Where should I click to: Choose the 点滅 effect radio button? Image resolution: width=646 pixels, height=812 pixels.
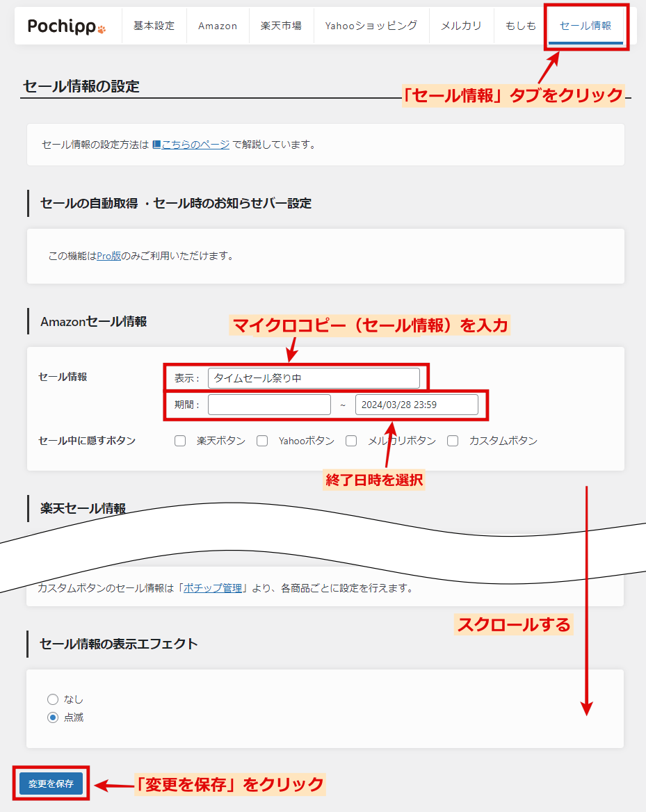coord(53,717)
